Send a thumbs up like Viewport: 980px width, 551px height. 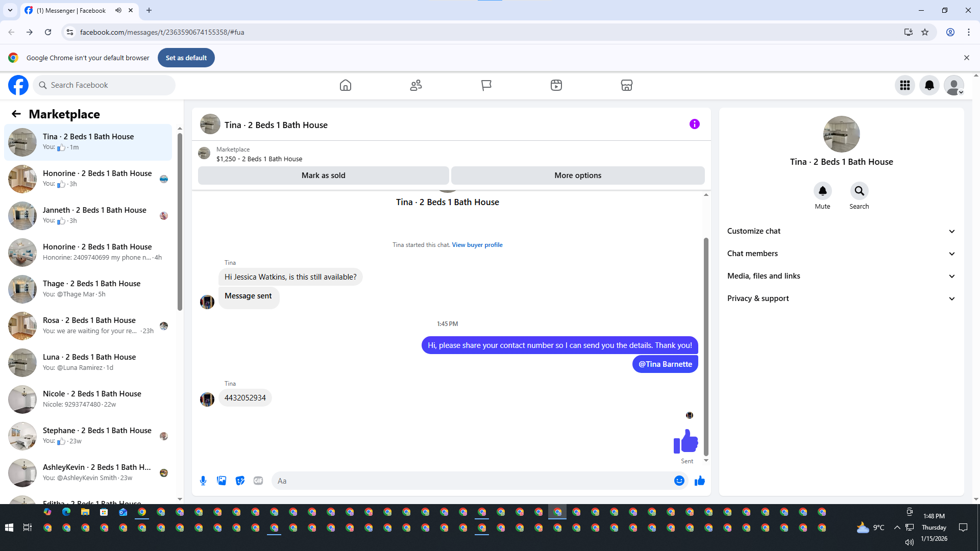tap(699, 481)
